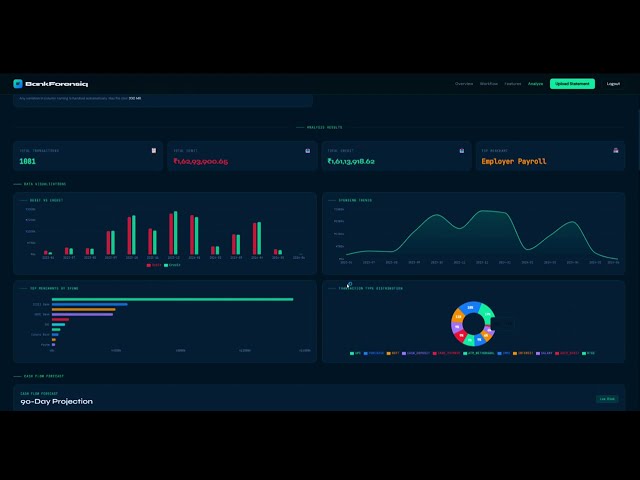Click the Analysis Results section label

(324, 127)
